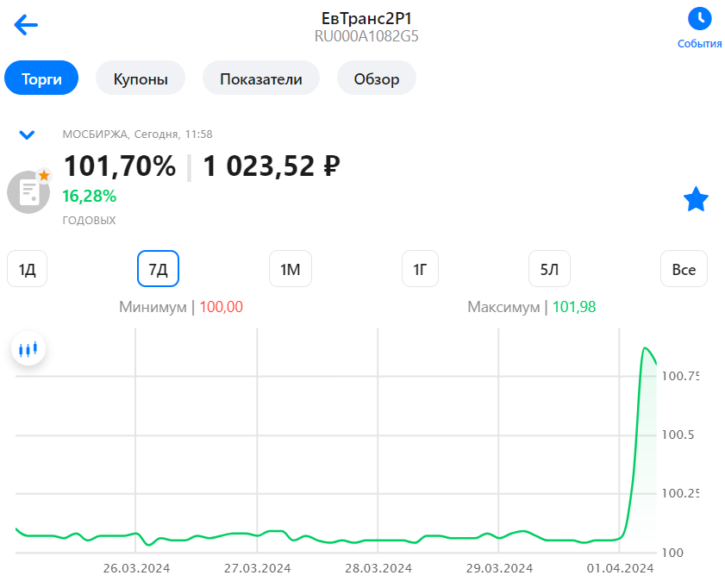
Task: Add bond to favorites via blue star
Action: (696, 199)
